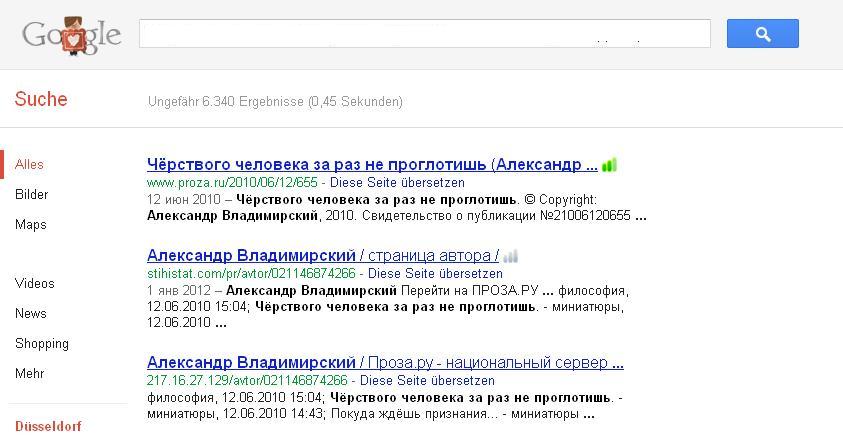Expand Mehr search categories
The height and width of the screenshot is (437, 843).
(x=29, y=373)
